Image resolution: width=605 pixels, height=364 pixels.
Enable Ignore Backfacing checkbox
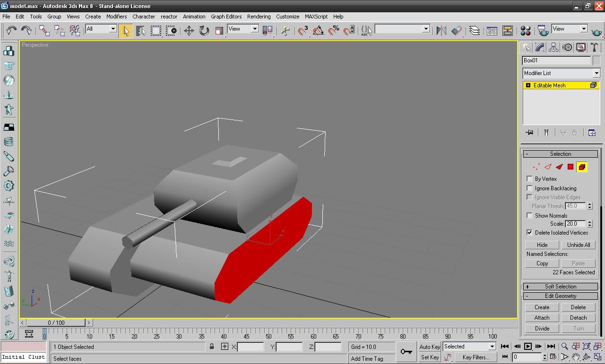(x=529, y=188)
